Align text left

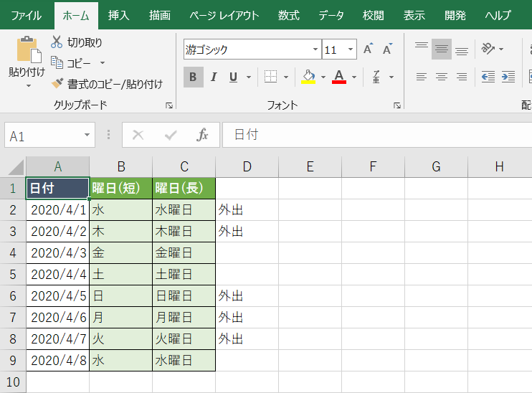coord(422,77)
